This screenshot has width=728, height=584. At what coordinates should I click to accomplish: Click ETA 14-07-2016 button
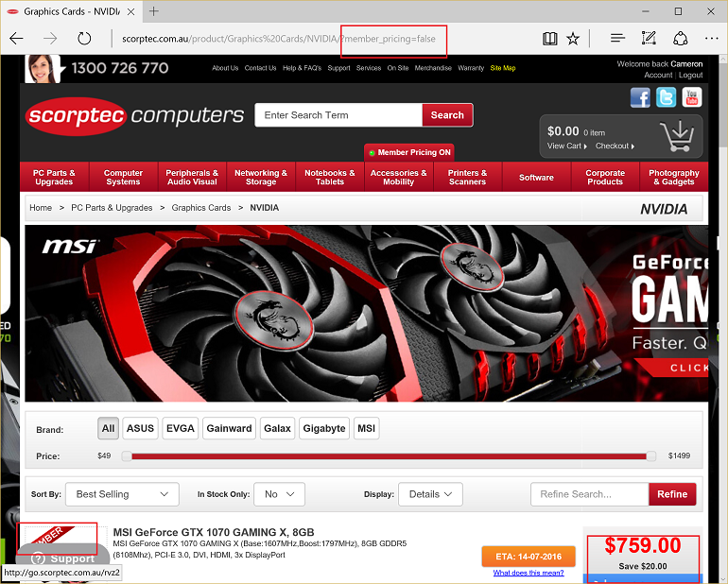pyautogui.click(x=529, y=557)
